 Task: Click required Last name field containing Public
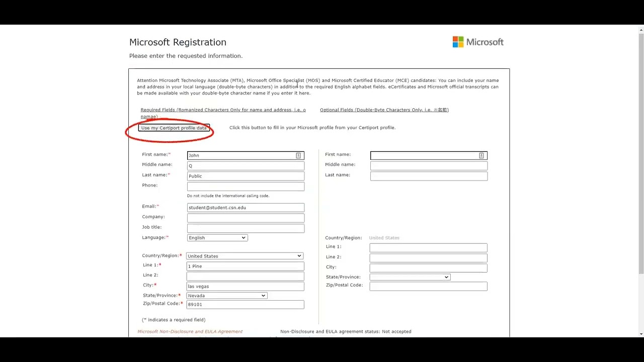tap(246, 176)
